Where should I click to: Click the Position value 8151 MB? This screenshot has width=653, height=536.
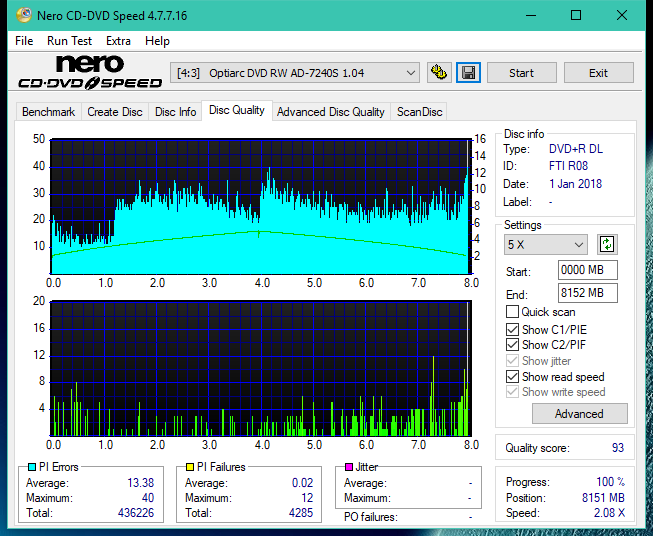pos(603,497)
